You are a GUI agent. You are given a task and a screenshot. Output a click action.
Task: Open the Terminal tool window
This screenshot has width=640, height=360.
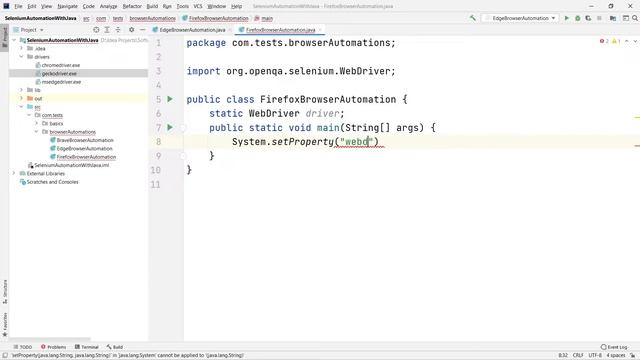[x=87, y=347]
